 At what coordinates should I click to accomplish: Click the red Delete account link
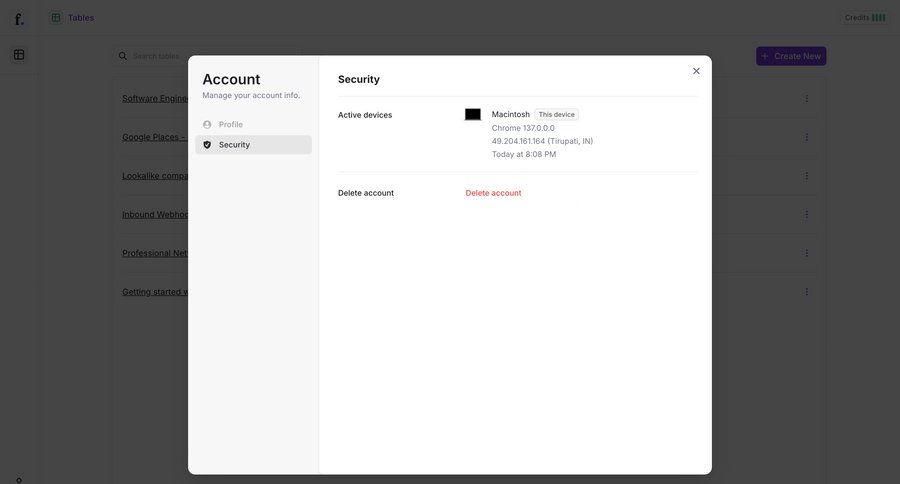493,193
